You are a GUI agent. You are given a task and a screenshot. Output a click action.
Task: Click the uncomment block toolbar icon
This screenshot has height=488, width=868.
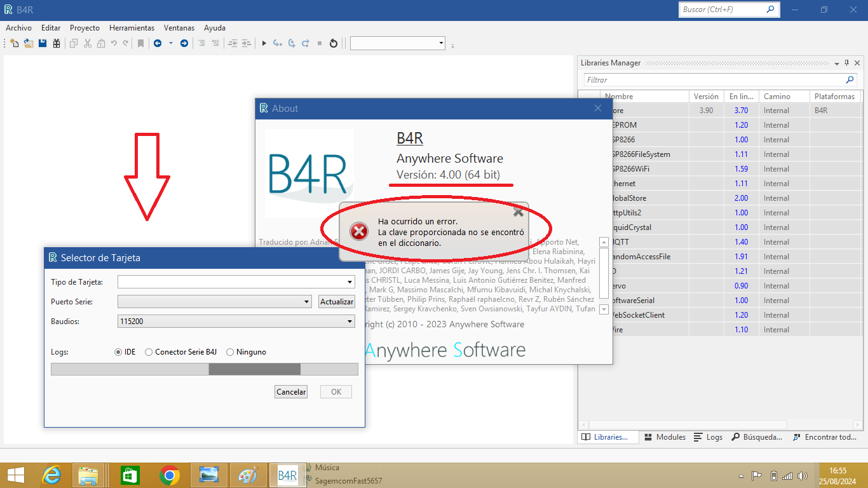pyautogui.click(x=215, y=43)
